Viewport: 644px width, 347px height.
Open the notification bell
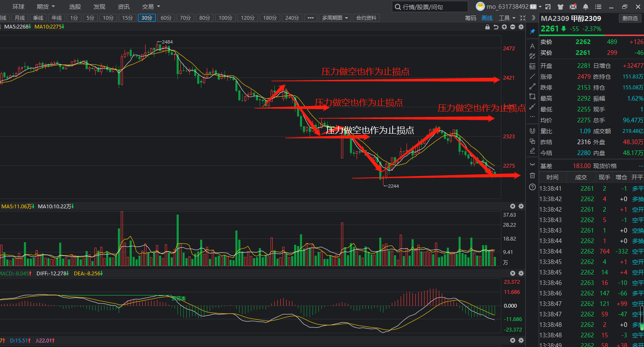[586, 7]
